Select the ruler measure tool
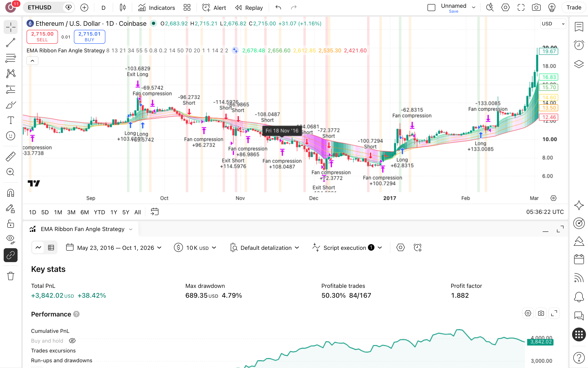This screenshot has width=588, height=368. [x=10, y=156]
